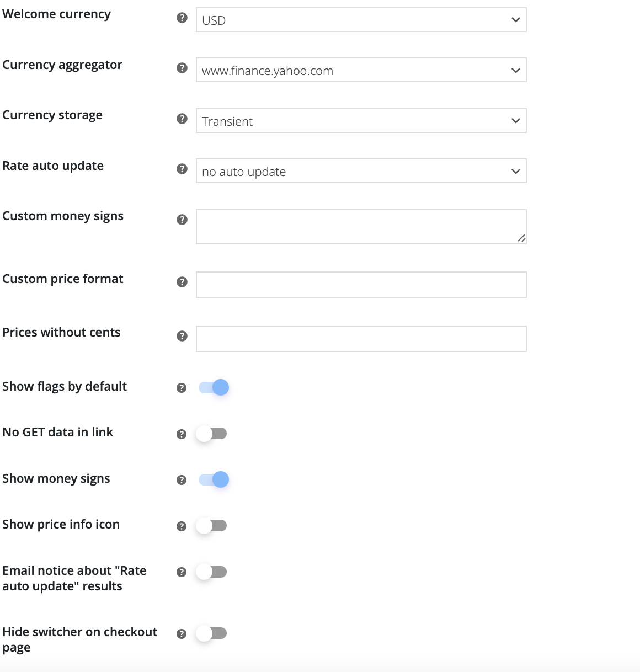Click help icon beside Show flags by default
640x672 pixels.
[182, 388]
